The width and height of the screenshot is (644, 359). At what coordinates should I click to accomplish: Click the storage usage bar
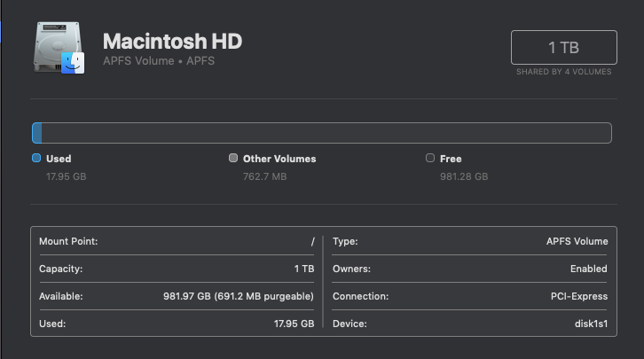click(322, 133)
